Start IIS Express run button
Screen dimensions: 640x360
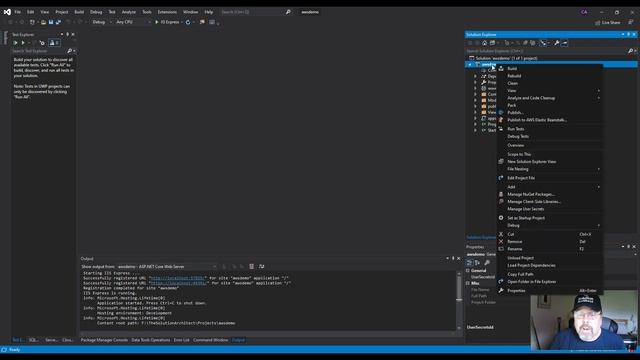point(167,22)
